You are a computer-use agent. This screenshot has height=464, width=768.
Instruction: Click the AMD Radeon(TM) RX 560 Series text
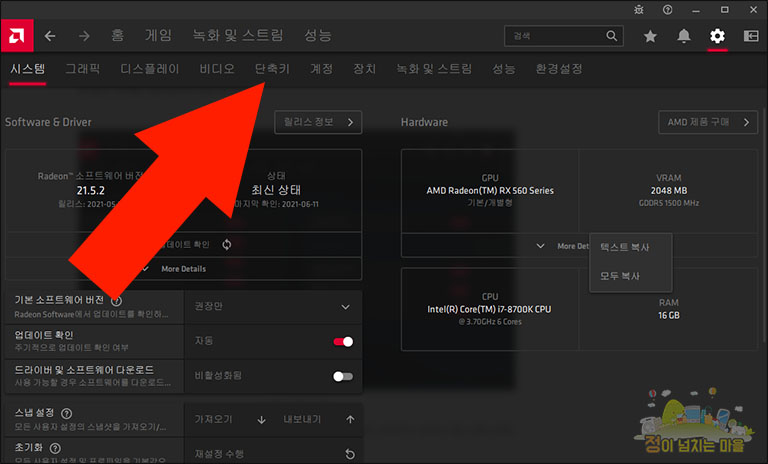(490, 191)
